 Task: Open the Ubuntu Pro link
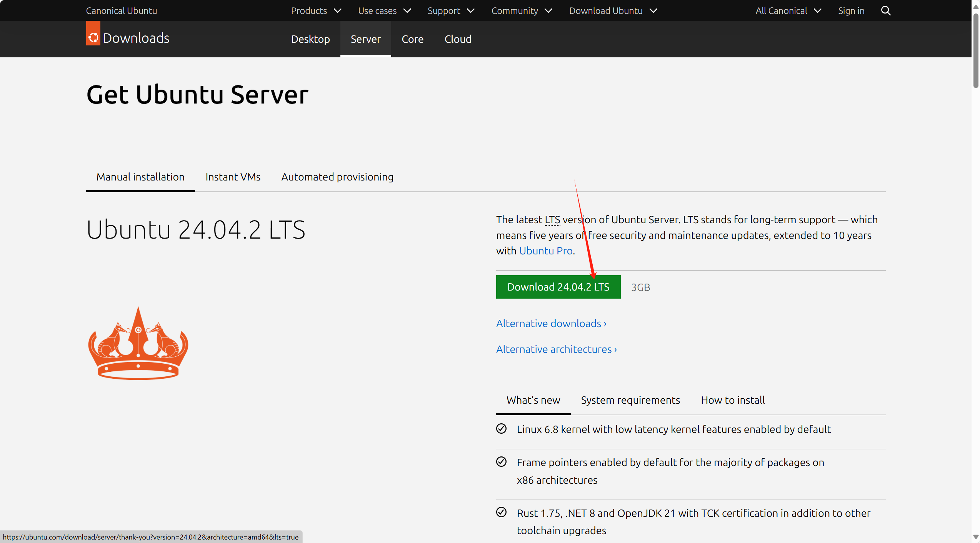click(x=546, y=251)
